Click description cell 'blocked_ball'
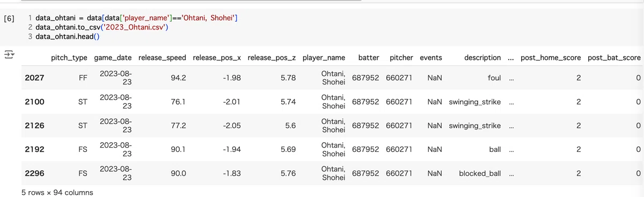This screenshot has height=197, width=644. 480,173
